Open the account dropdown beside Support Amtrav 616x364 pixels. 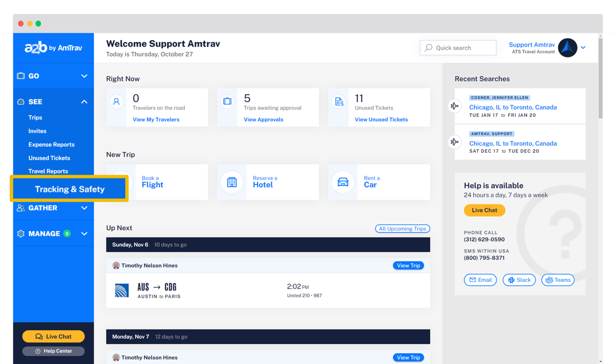click(x=584, y=48)
